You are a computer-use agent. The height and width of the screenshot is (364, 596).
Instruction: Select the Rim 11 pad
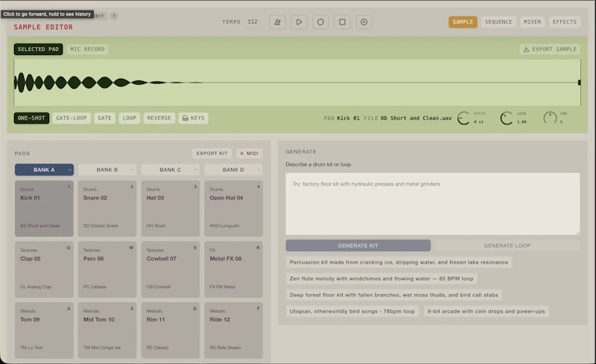[x=171, y=331]
